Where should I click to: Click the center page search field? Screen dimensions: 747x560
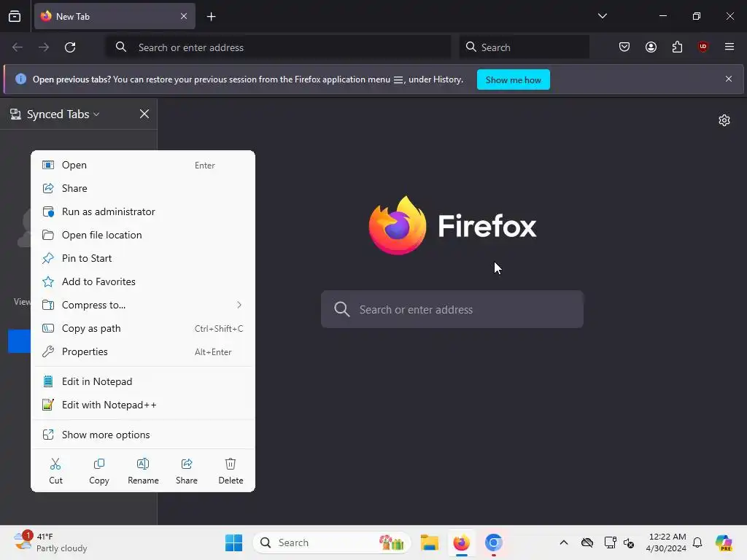coord(452,309)
